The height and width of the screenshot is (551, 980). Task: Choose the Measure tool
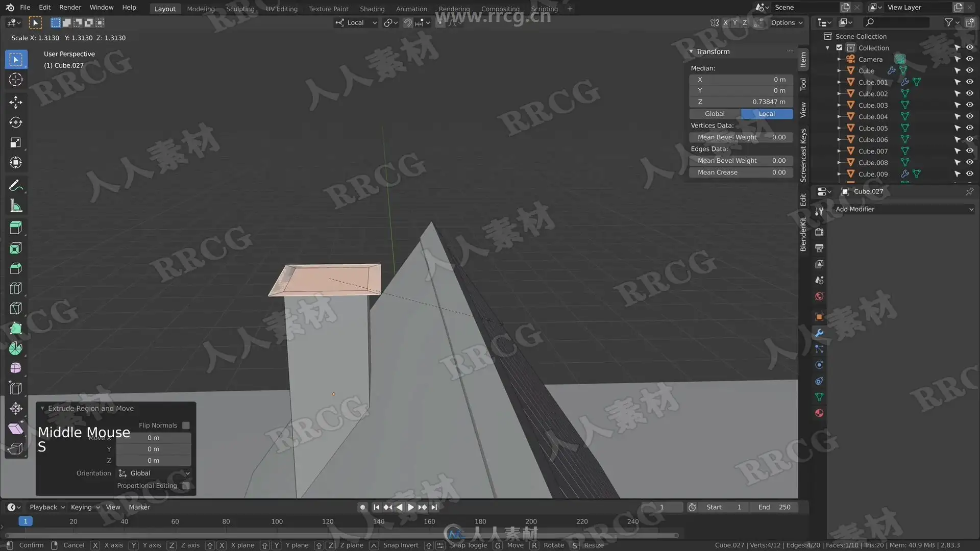(16, 206)
